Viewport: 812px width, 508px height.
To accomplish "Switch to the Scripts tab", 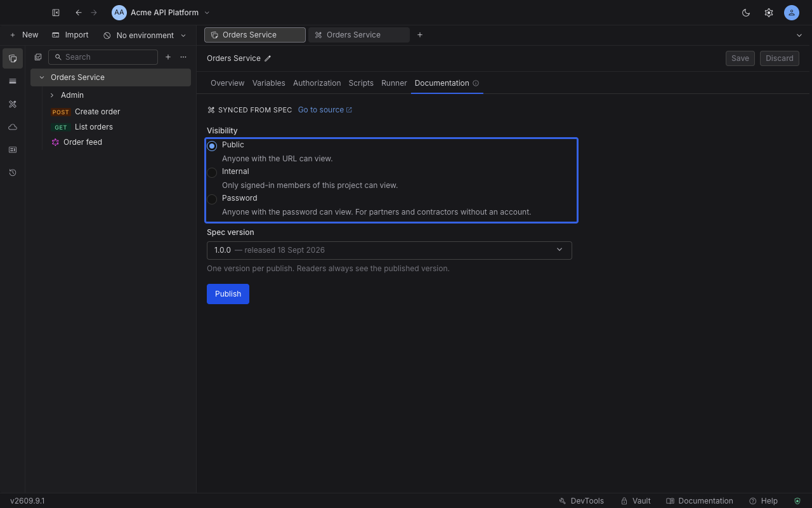I will 361,83.
